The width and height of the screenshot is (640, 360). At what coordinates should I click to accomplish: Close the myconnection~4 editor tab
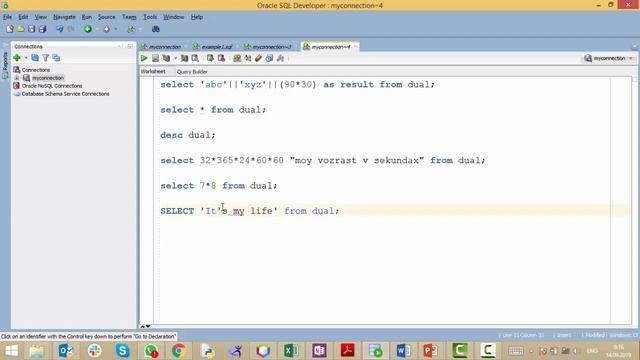click(x=355, y=47)
